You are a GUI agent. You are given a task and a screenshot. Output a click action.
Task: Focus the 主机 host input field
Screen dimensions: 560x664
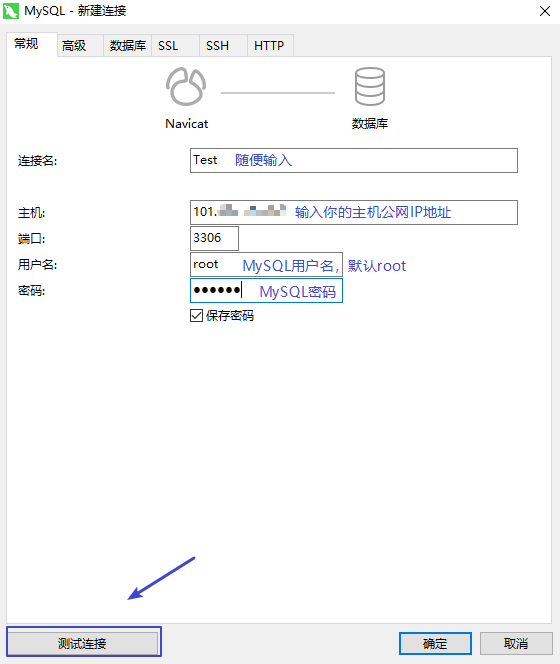click(x=354, y=213)
